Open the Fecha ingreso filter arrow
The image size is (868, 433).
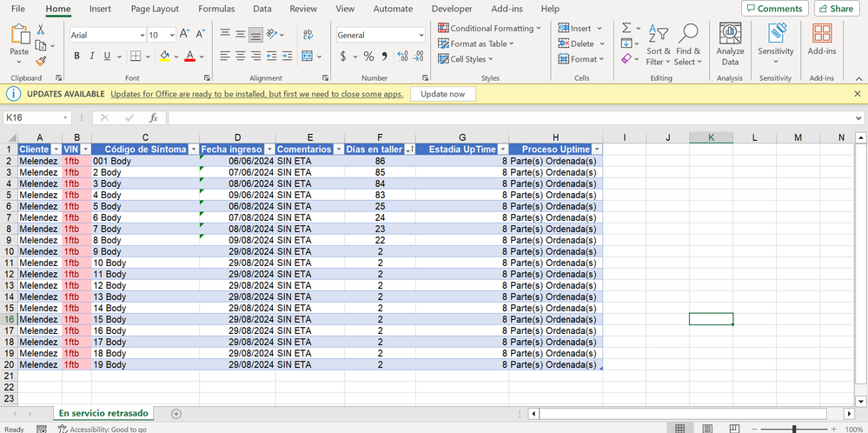click(x=268, y=150)
